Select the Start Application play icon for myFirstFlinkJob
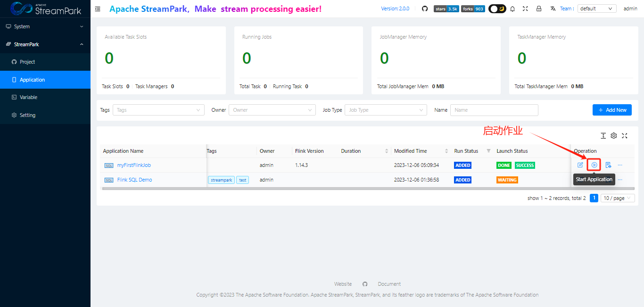This screenshot has height=307, width=644. pos(594,165)
